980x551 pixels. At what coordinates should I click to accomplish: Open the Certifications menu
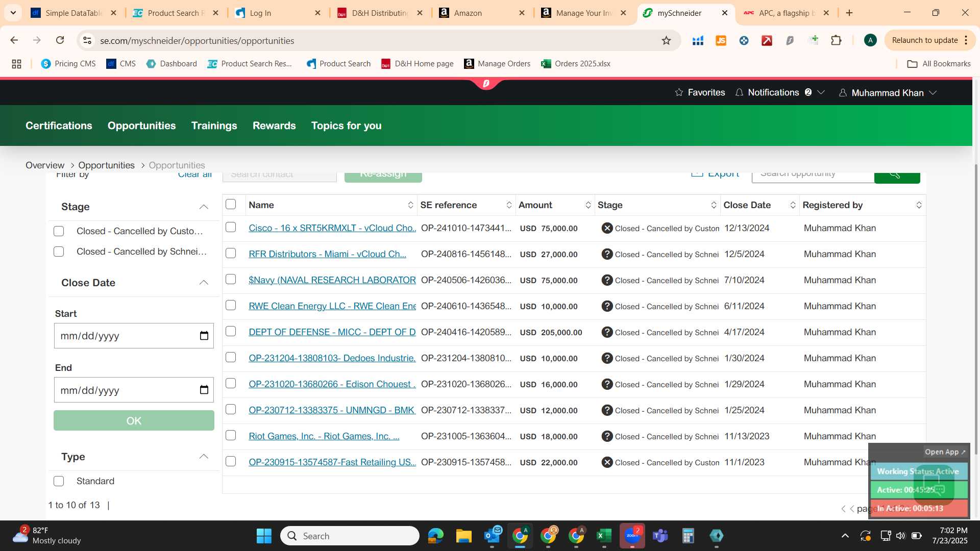59,126
